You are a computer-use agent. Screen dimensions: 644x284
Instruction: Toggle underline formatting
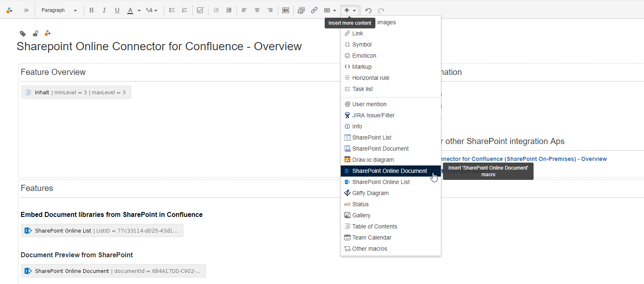117,10
